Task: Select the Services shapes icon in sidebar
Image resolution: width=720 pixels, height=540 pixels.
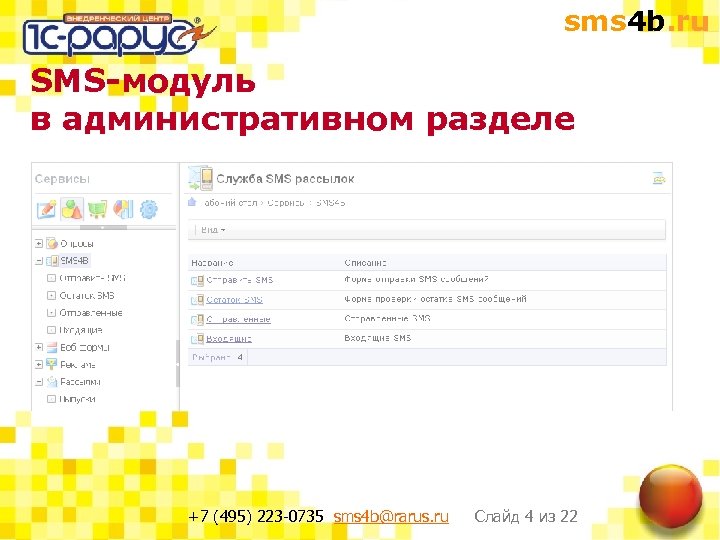Action: (x=72, y=209)
